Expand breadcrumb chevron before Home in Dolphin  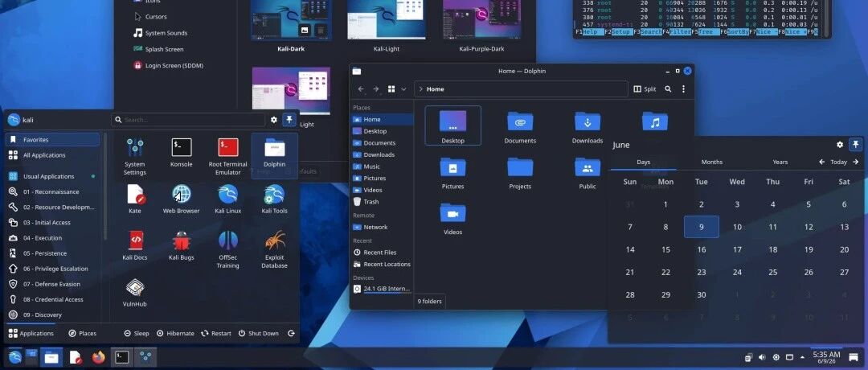tap(420, 89)
